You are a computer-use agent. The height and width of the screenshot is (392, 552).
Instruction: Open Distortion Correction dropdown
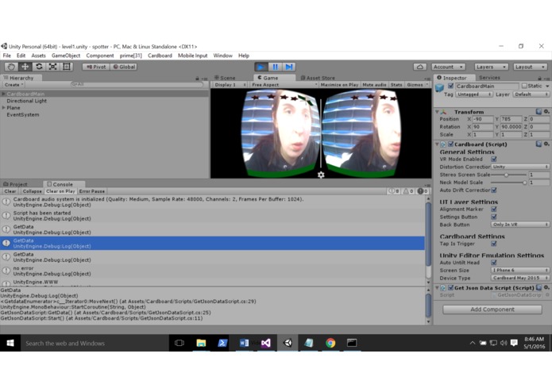click(x=520, y=167)
